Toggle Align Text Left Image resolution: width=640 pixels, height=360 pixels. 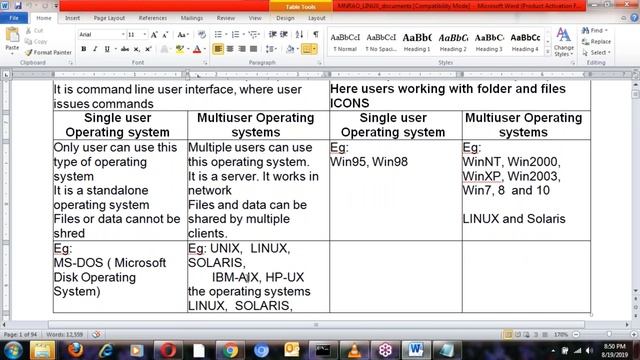[218, 49]
